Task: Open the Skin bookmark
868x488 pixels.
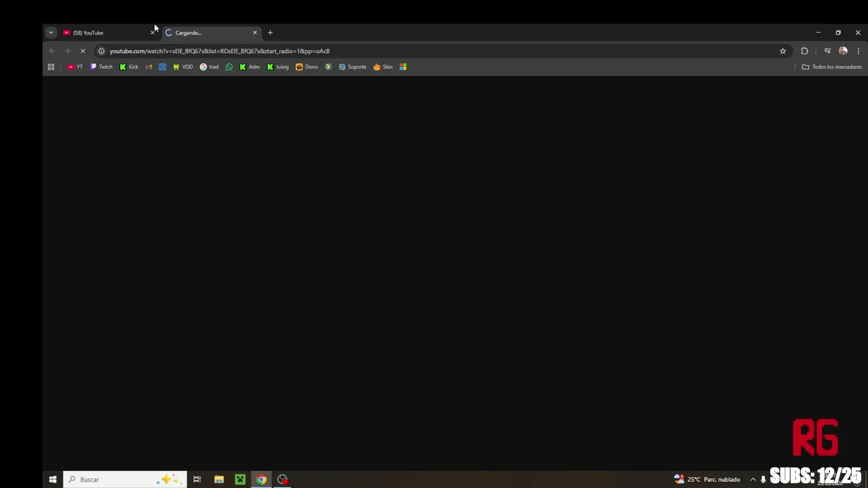Action: pyautogui.click(x=383, y=66)
